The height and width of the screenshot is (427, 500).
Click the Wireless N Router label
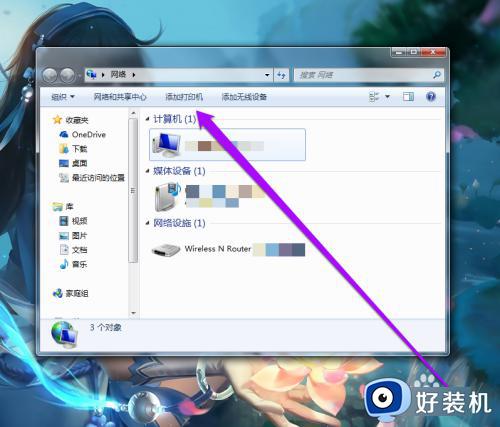tap(218, 249)
